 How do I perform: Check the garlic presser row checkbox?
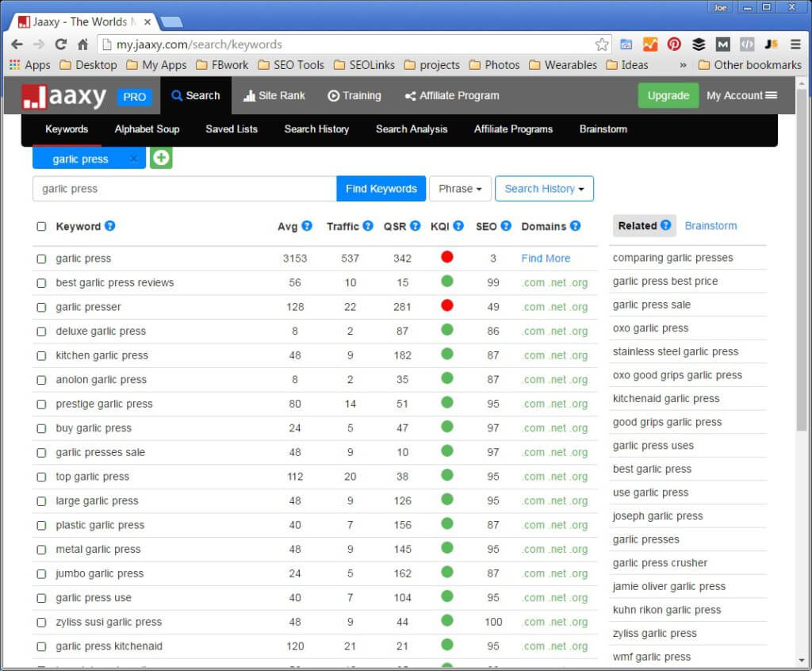tap(41, 307)
